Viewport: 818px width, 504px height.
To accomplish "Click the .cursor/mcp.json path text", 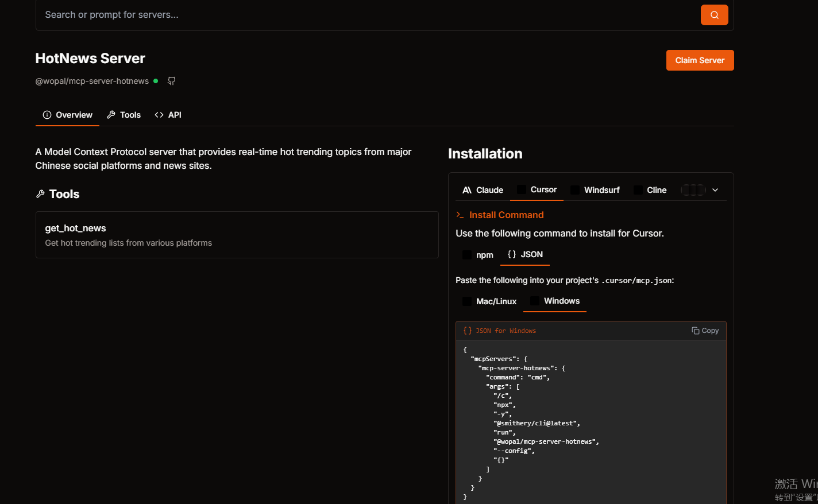I will point(636,281).
